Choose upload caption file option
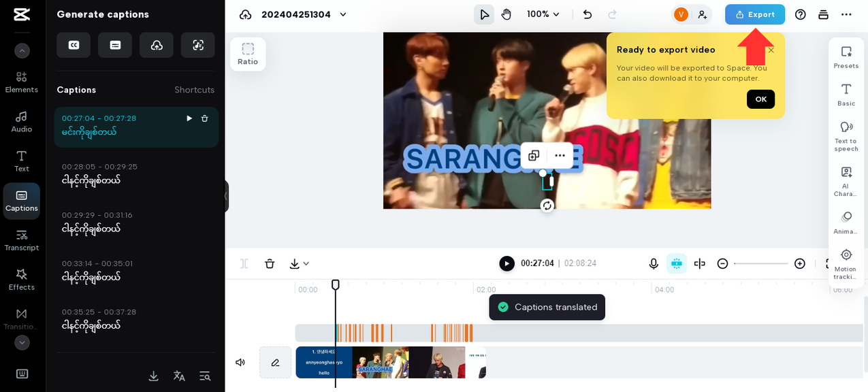This screenshot has width=868, height=392. coord(157,45)
